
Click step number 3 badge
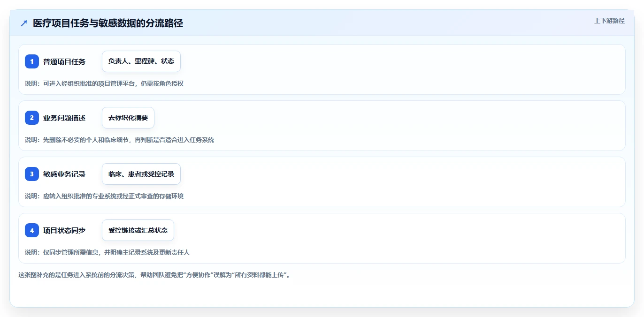point(32,174)
